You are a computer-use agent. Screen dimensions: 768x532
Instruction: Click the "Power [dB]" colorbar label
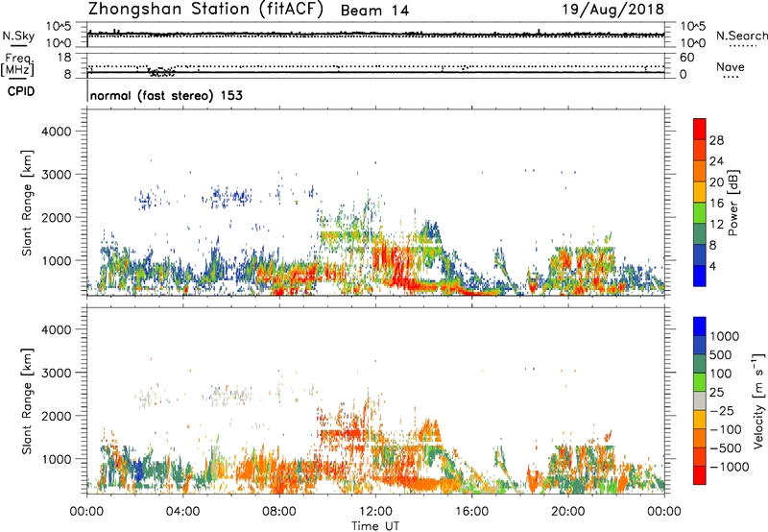732,203
